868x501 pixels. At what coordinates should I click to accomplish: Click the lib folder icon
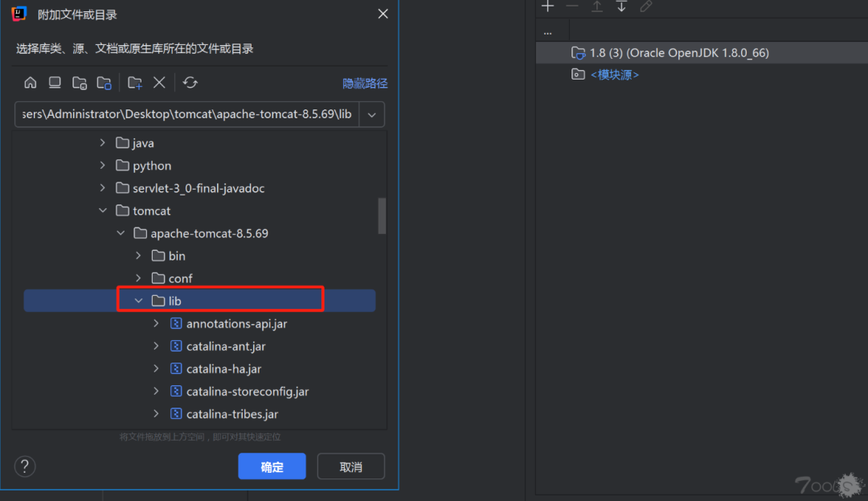[158, 301]
